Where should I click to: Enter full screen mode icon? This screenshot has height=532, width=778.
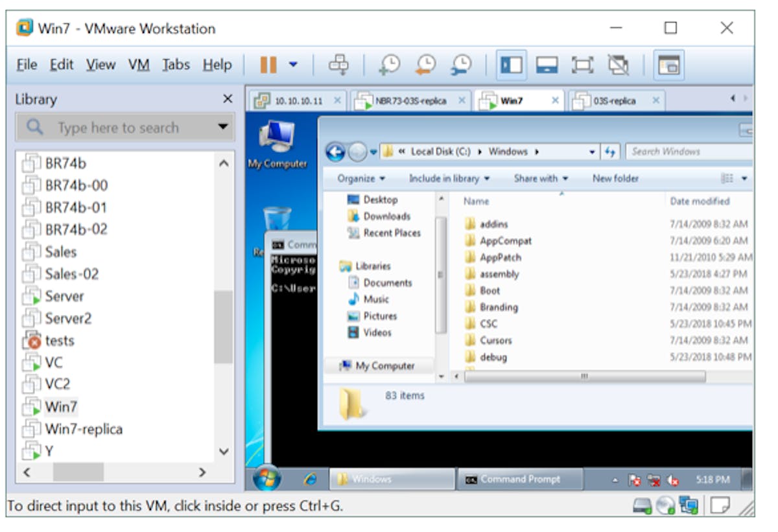(x=582, y=65)
